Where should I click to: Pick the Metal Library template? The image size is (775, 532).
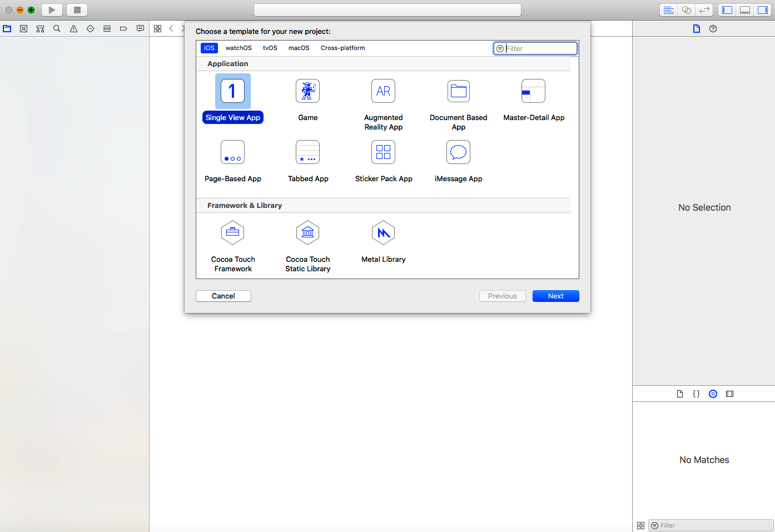384,242
